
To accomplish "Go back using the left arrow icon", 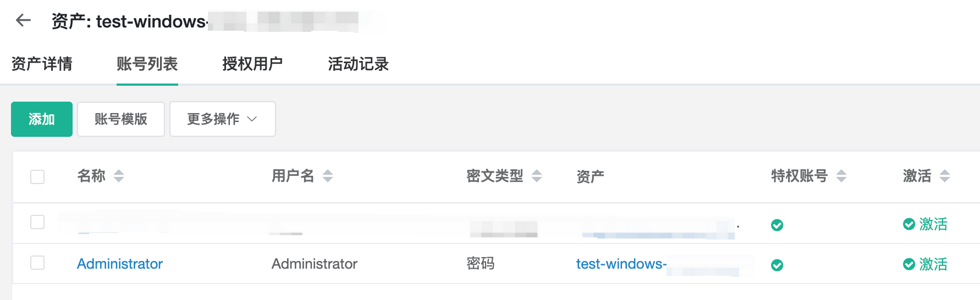I will (23, 20).
